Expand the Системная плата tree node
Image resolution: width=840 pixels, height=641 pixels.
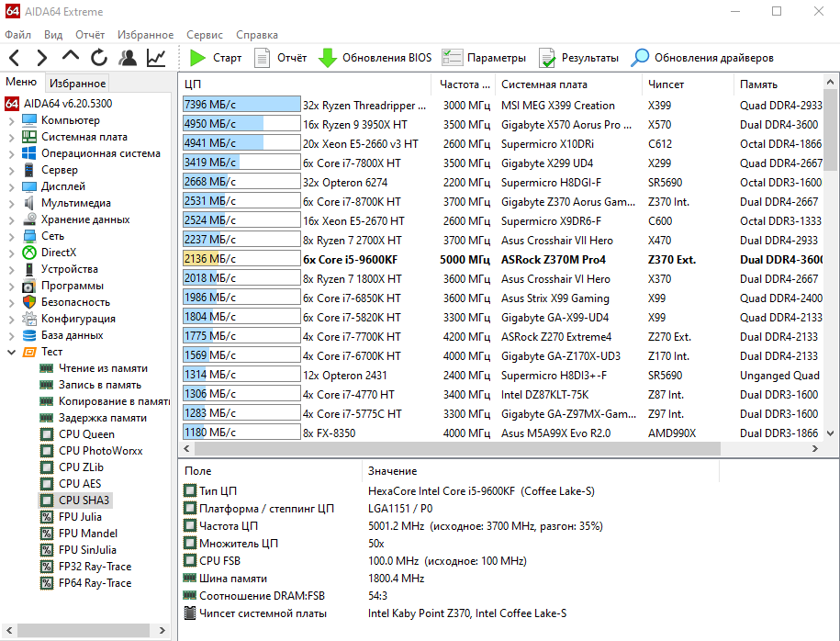point(11,137)
